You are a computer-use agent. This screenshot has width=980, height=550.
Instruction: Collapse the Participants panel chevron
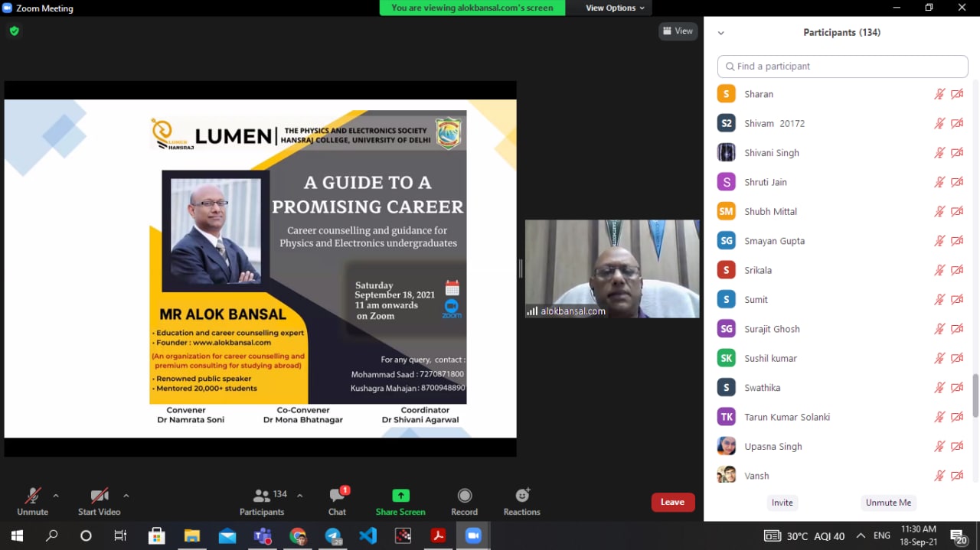point(720,33)
